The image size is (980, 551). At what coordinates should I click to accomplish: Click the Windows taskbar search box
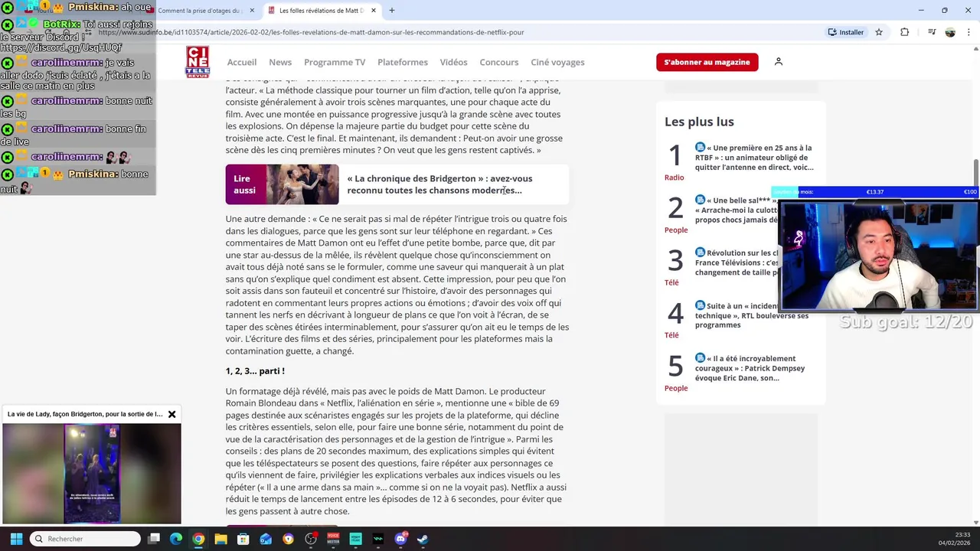coord(85,539)
